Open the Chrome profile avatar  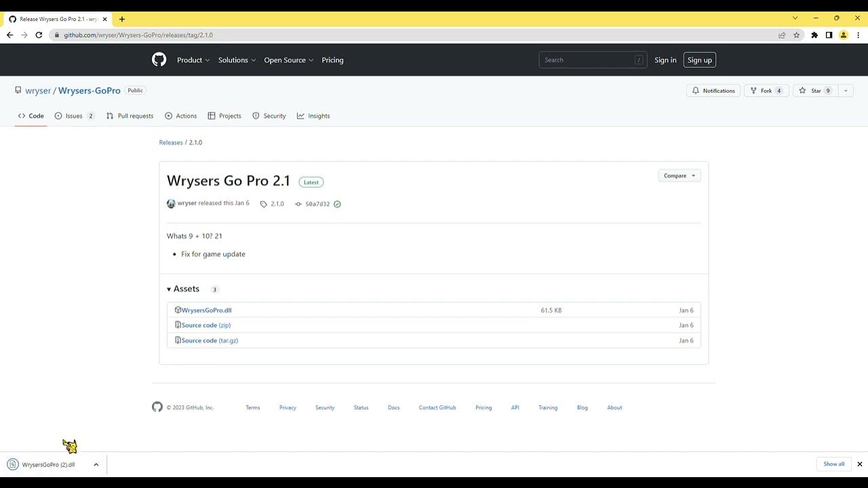tap(844, 35)
